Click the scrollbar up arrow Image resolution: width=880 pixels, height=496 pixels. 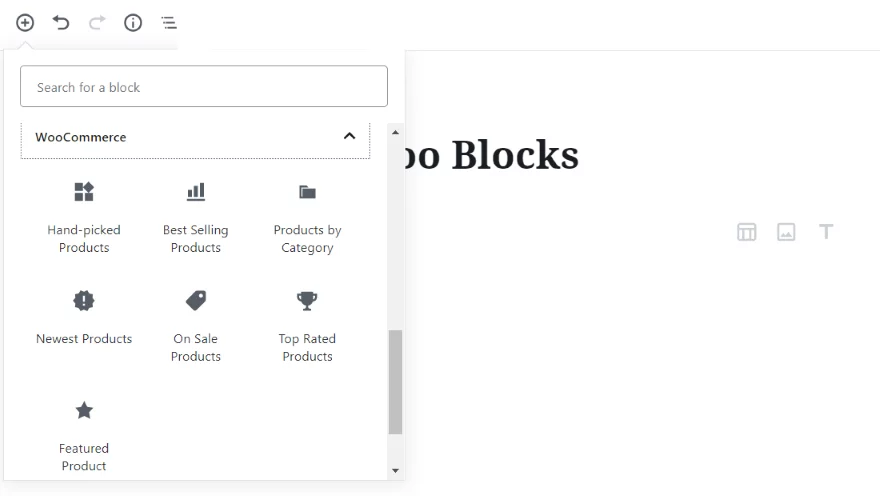coord(395,132)
